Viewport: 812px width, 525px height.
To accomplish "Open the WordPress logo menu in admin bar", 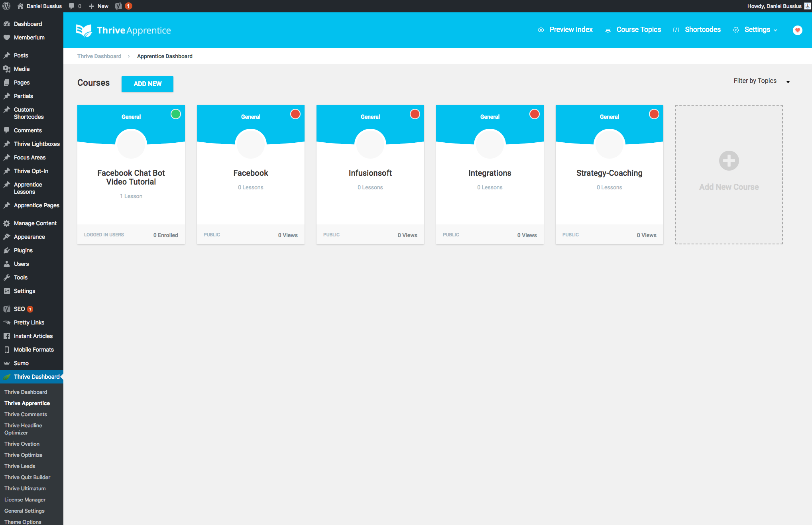I will [6, 6].
